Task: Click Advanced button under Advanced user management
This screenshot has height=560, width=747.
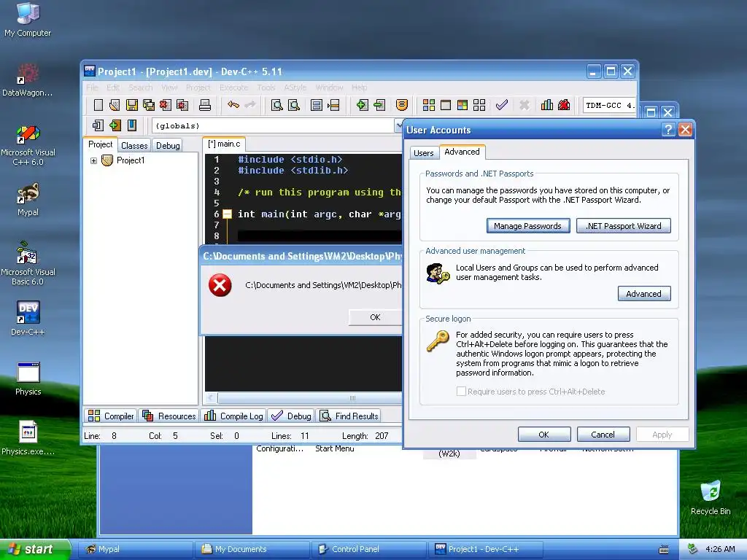Action: [x=644, y=294]
